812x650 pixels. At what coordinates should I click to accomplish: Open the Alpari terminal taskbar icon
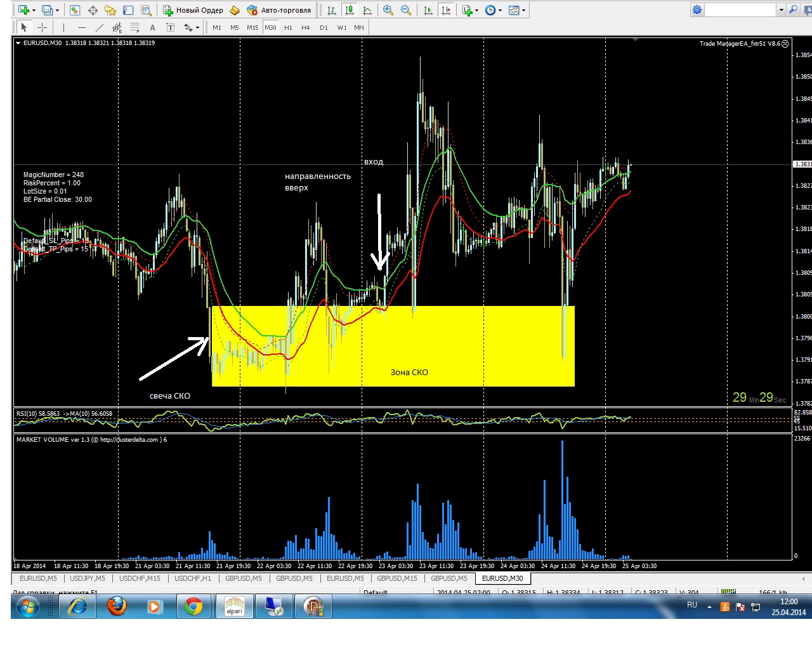[x=234, y=606]
